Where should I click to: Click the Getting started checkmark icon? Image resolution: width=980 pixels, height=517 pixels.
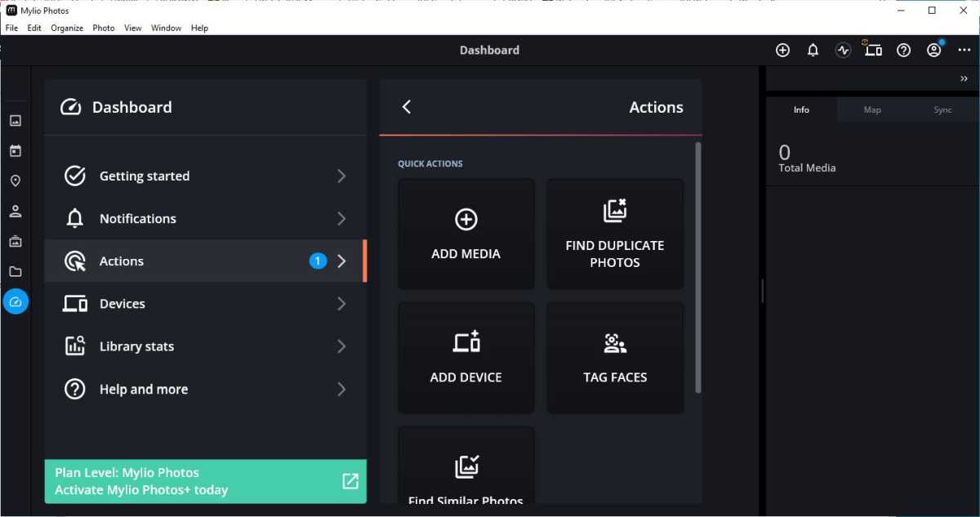click(75, 176)
